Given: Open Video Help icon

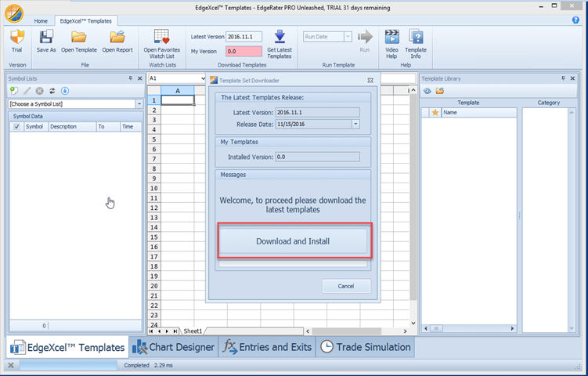Looking at the screenshot, I should [x=391, y=37].
